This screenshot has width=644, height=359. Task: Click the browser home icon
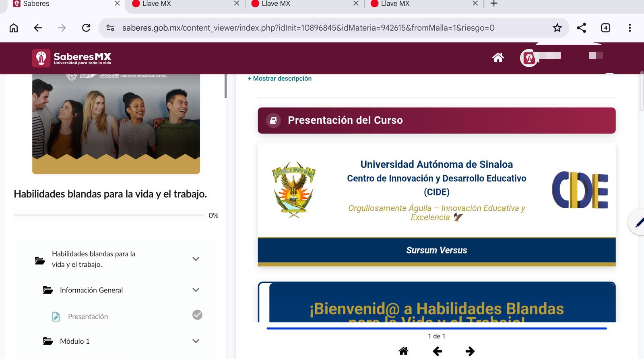click(x=14, y=28)
